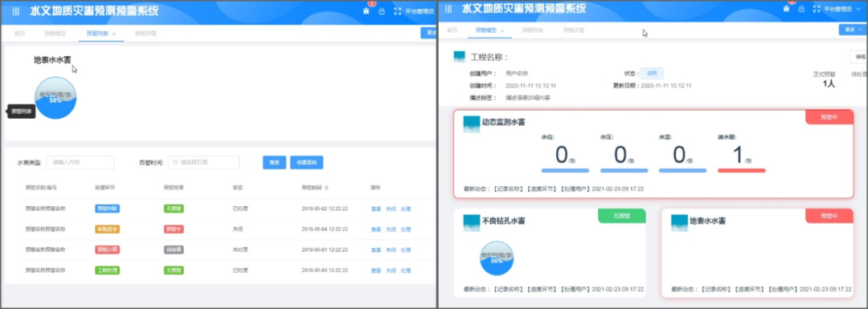Click the lock screen icon in 预警模型 window

click(801, 9)
